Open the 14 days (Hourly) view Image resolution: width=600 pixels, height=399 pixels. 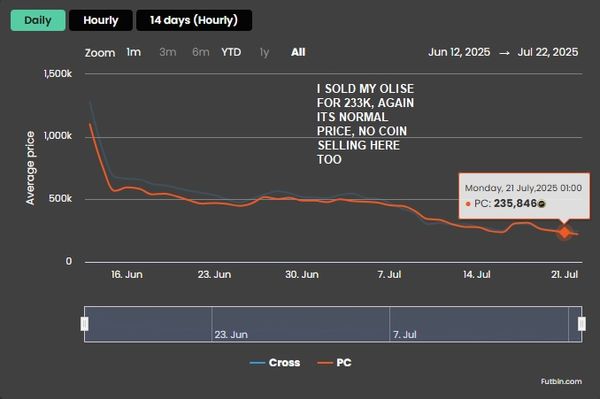[x=194, y=20]
